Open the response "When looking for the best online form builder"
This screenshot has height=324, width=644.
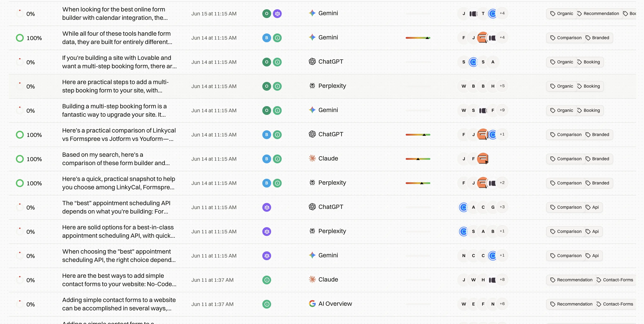pos(115,13)
